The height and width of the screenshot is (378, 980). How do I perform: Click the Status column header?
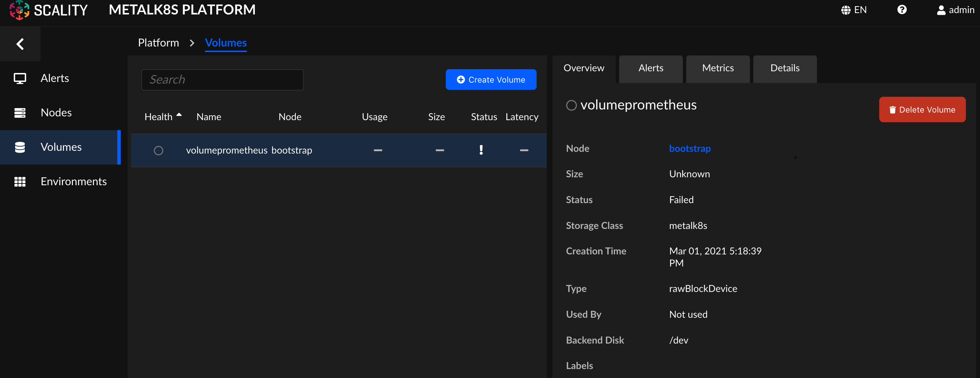pos(484,117)
